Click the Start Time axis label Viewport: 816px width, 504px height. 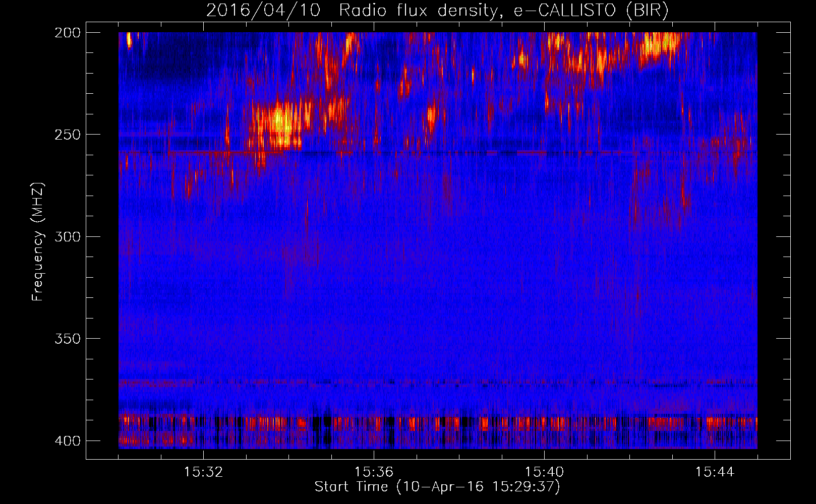(437, 487)
